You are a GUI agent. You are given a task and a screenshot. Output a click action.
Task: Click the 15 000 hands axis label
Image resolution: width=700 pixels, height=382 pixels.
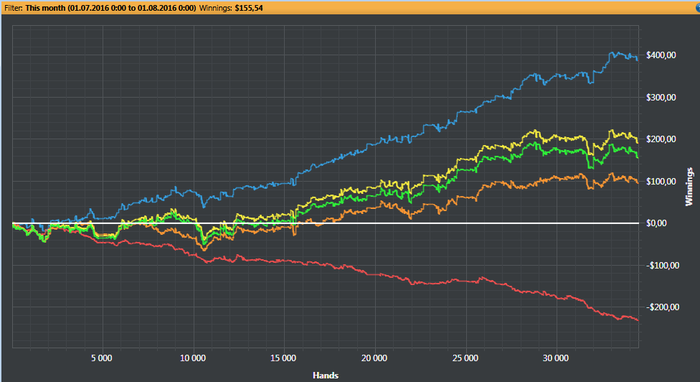point(283,358)
